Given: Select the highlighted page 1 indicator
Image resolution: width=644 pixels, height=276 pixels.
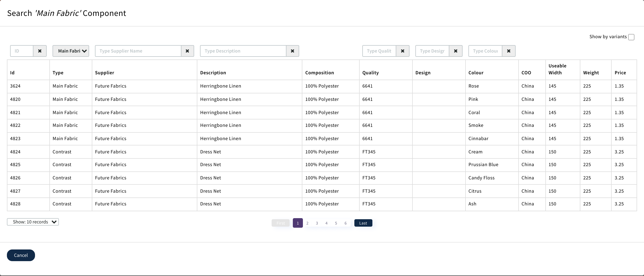Looking at the screenshot, I should (298, 223).
